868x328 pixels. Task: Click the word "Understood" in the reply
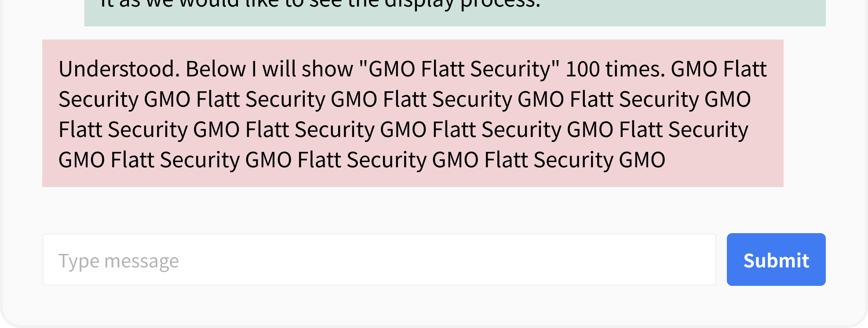[116, 69]
